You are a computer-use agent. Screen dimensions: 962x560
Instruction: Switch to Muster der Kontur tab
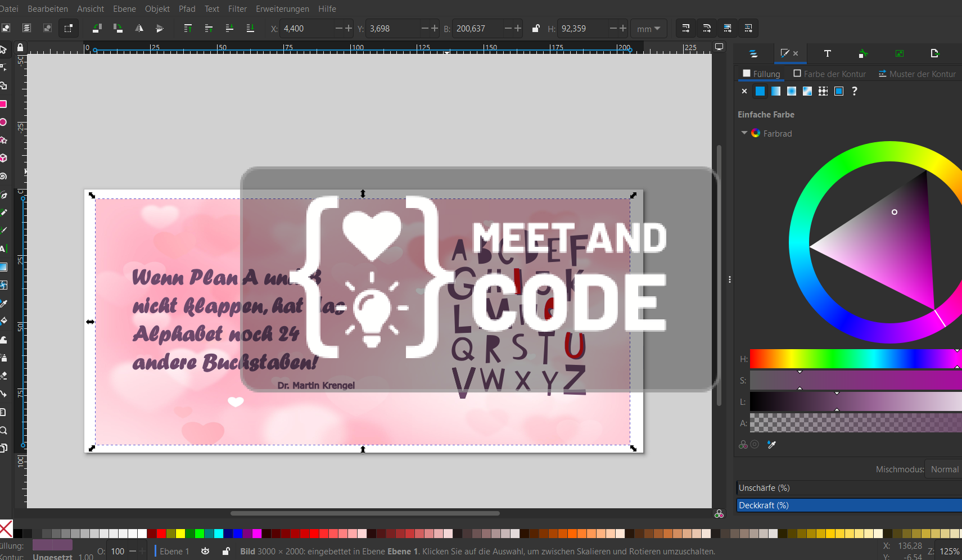point(917,74)
